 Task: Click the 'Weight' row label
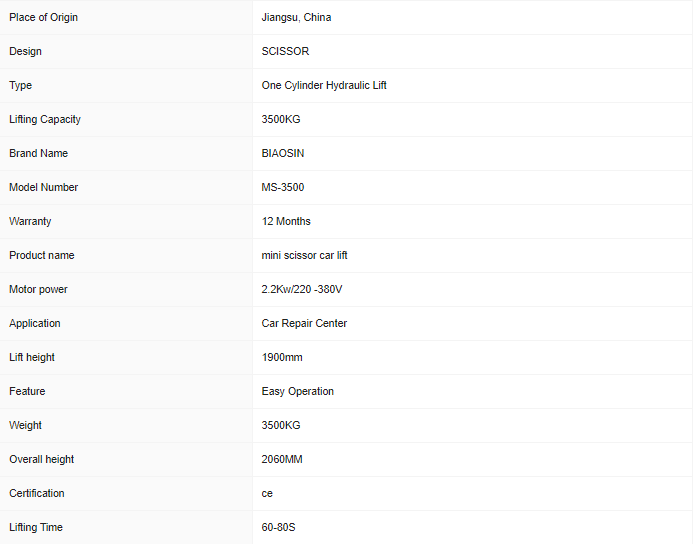tap(26, 426)
